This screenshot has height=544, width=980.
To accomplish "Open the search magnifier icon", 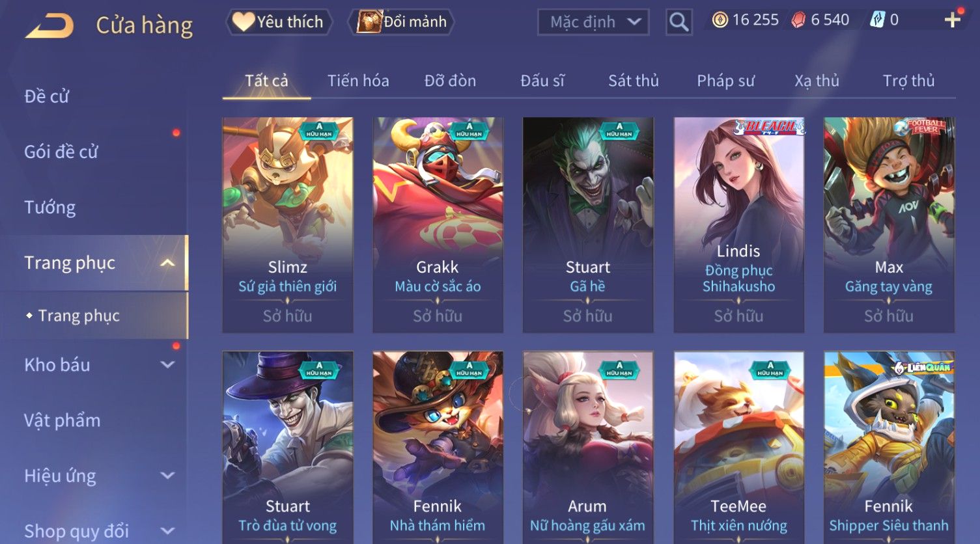I will [x=679, y=22].
